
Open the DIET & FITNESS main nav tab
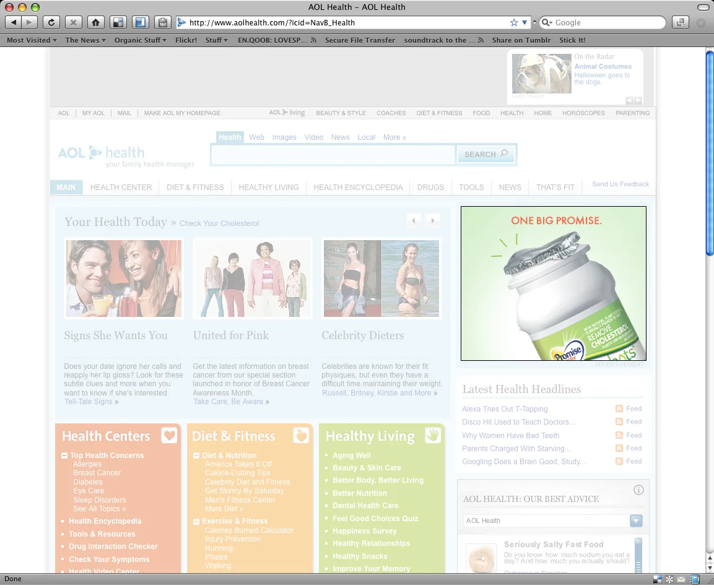195,187
